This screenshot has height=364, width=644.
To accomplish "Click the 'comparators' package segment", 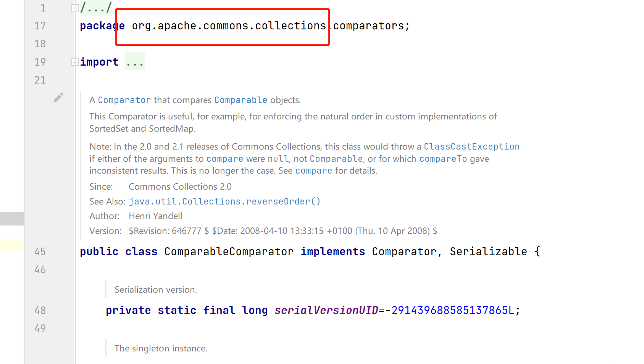I will coord(368,26).
